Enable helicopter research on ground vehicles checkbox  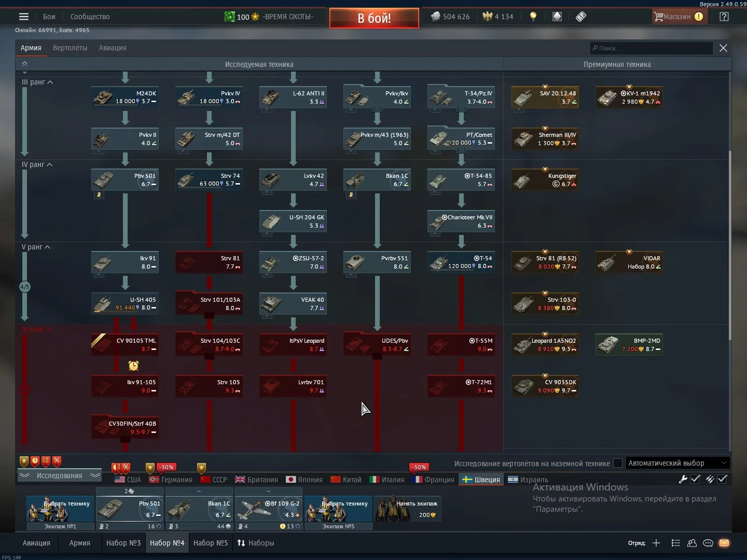[x=617, y=463]
